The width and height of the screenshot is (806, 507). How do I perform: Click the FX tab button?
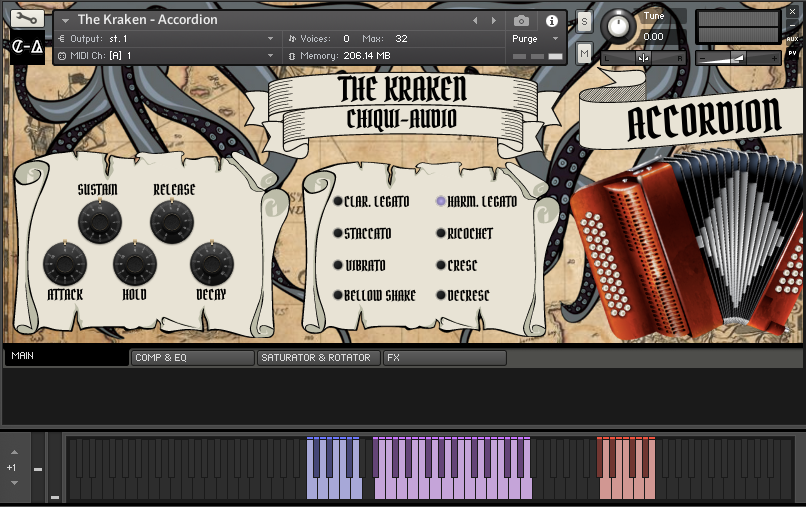click(x=444, y=358)
